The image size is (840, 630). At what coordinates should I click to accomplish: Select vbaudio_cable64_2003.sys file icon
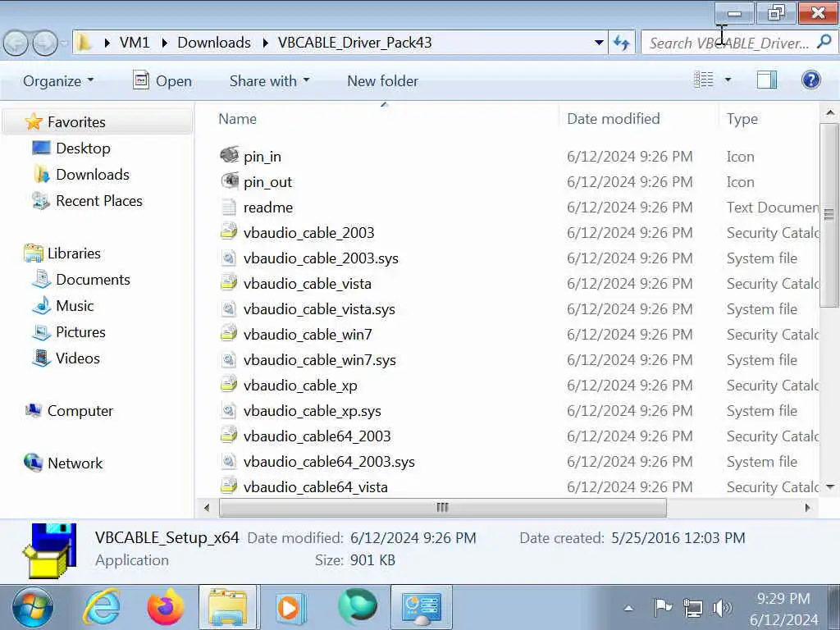230,461
